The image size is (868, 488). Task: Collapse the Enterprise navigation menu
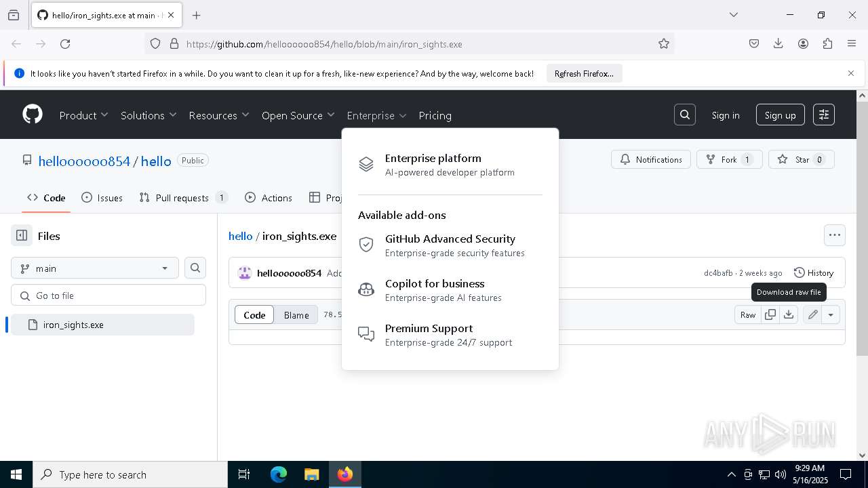[376, 115]
